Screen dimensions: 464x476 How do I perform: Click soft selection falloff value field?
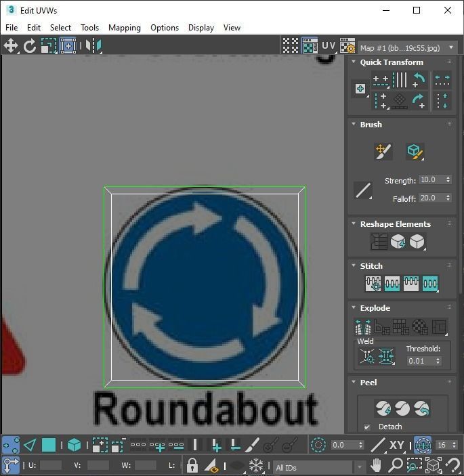point(343,445)
